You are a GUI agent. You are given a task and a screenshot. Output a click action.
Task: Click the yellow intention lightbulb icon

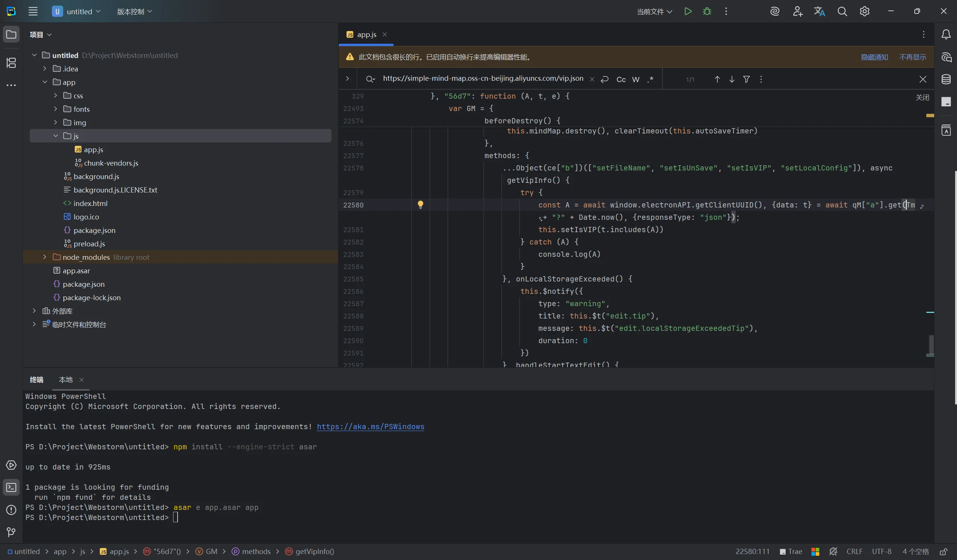point(421,204)
